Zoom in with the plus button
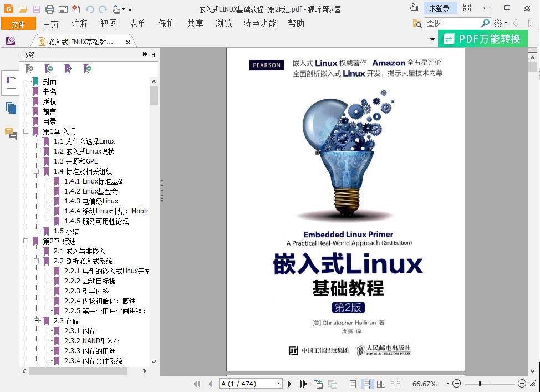 click(x=522, y=383)
